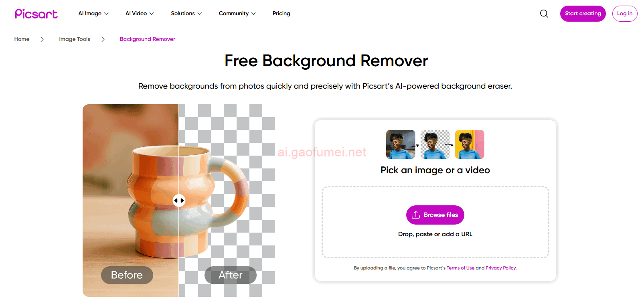The height and width of the screenshot is (306, 644).
Task: Expand the AI Image dropdown
Action: (x=93, y=14)
